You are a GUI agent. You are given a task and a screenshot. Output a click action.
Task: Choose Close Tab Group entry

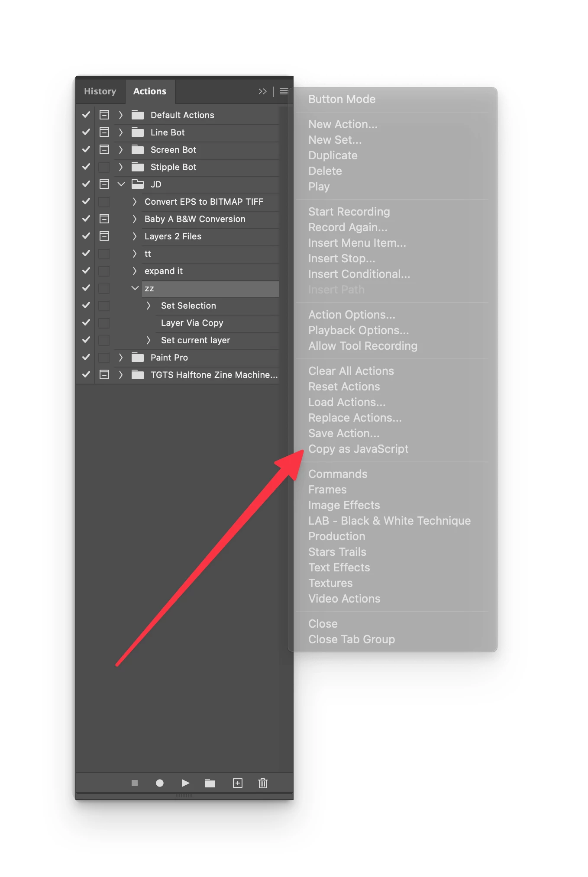[352, 639]
